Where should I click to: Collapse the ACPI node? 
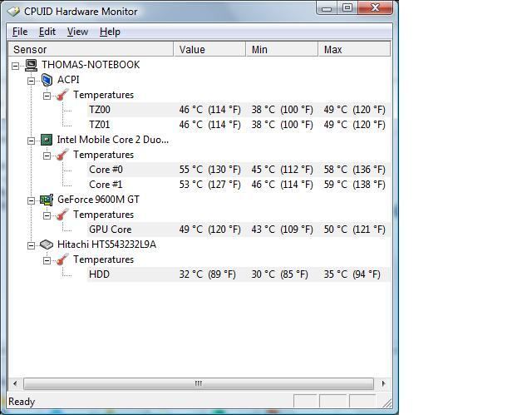pos(32,81)
